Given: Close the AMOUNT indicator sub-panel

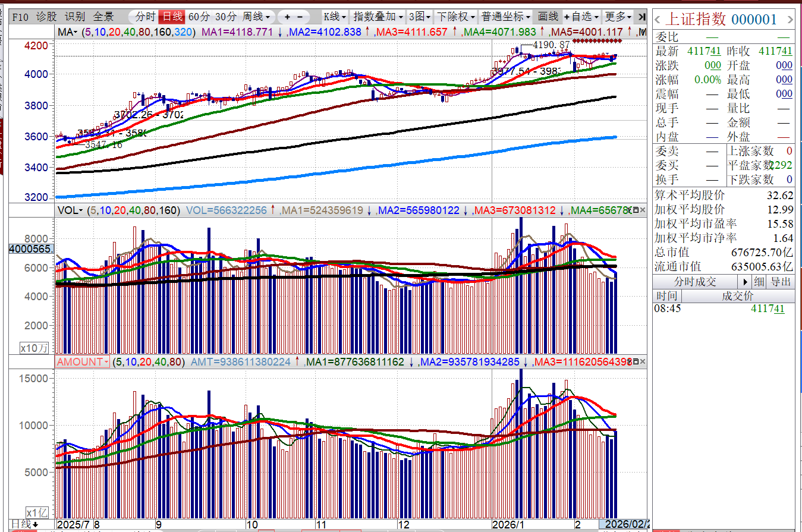Looking at the screenshot, I should 643,361.
